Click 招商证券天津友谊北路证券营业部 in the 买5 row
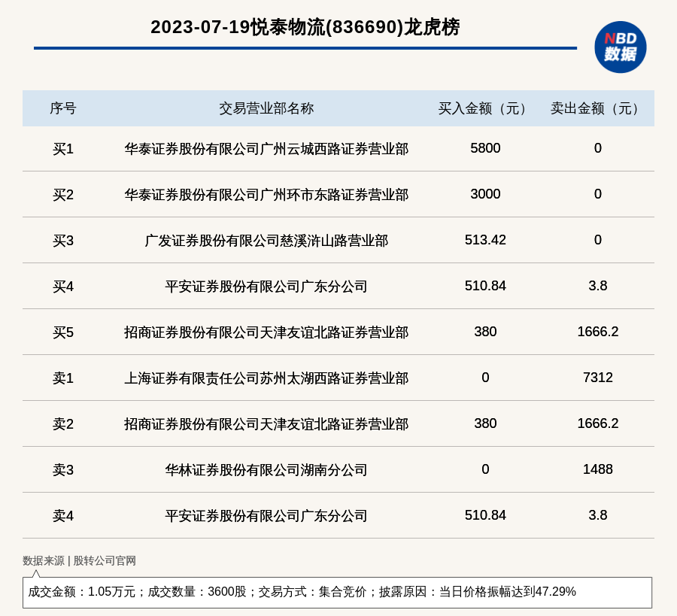 pos(266,332)
